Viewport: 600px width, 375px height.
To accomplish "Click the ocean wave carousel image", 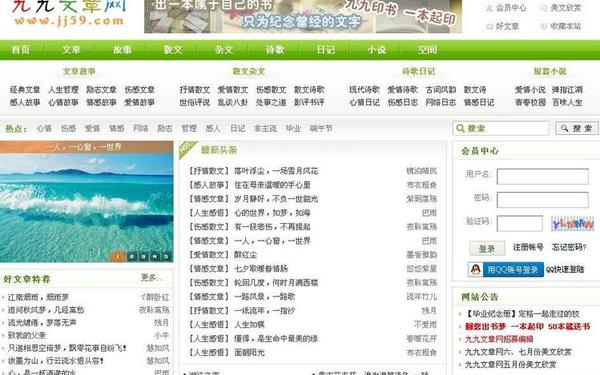I will (x=86, y=202).
